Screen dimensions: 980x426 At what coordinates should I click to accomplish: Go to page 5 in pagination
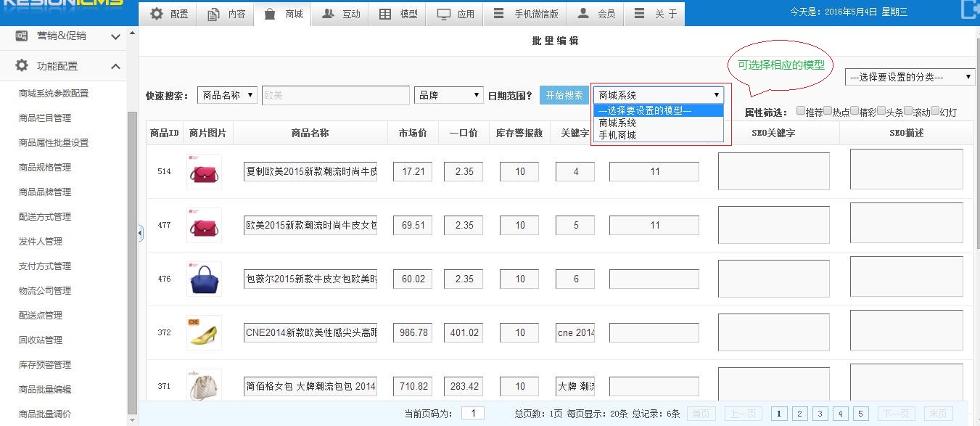pos(860,414)
